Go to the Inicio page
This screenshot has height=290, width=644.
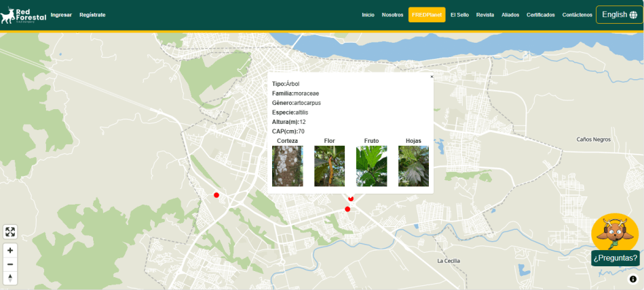[x=368, y=15]
